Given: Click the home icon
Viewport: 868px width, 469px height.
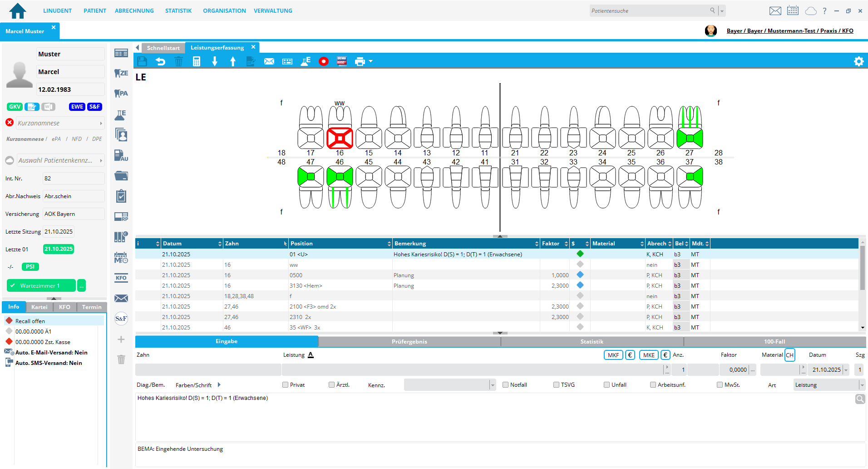Looking at the screenshot, I should pos(18,11).
